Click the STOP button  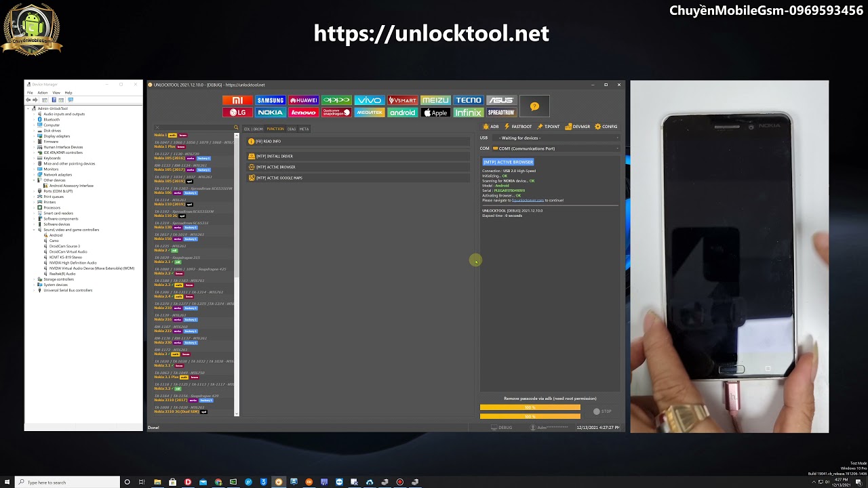point(602,411)
